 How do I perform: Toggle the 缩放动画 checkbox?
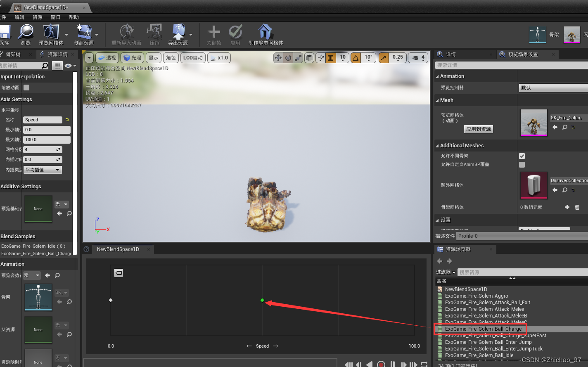(x=26, y=87)
